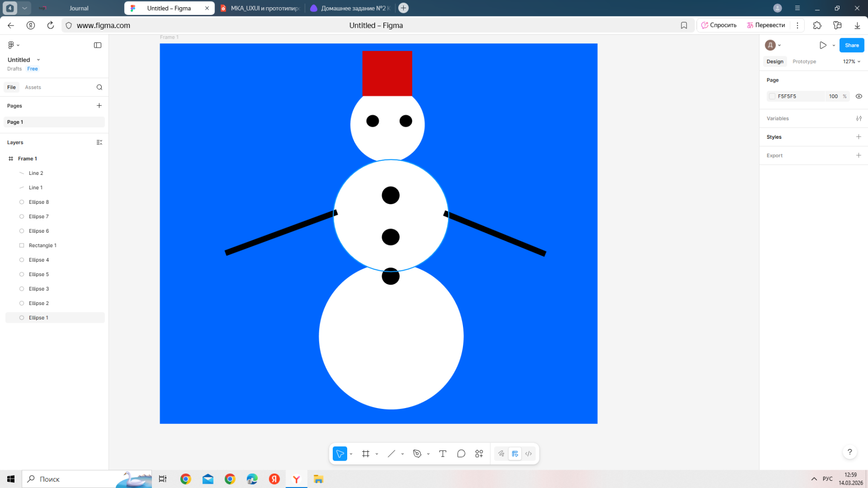Click the F5F5F5 page color swatch
This screenshot has width=868, height=488.
772,96
